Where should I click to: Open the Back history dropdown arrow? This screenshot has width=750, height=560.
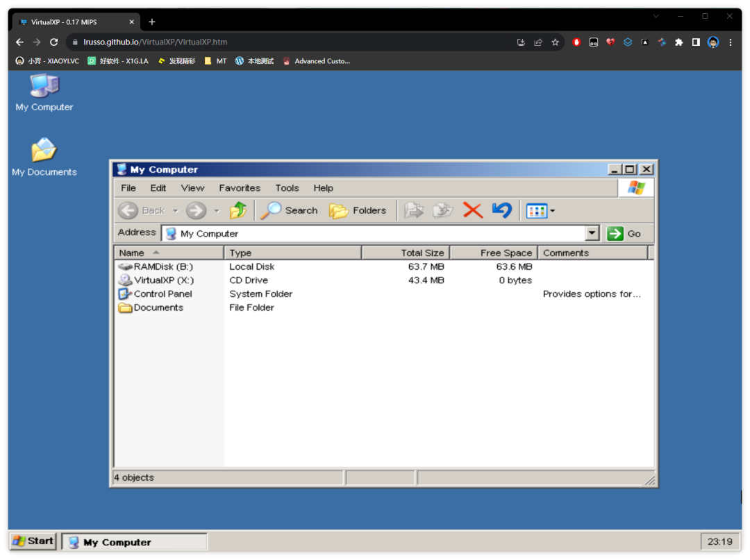(x=175, y=211)
